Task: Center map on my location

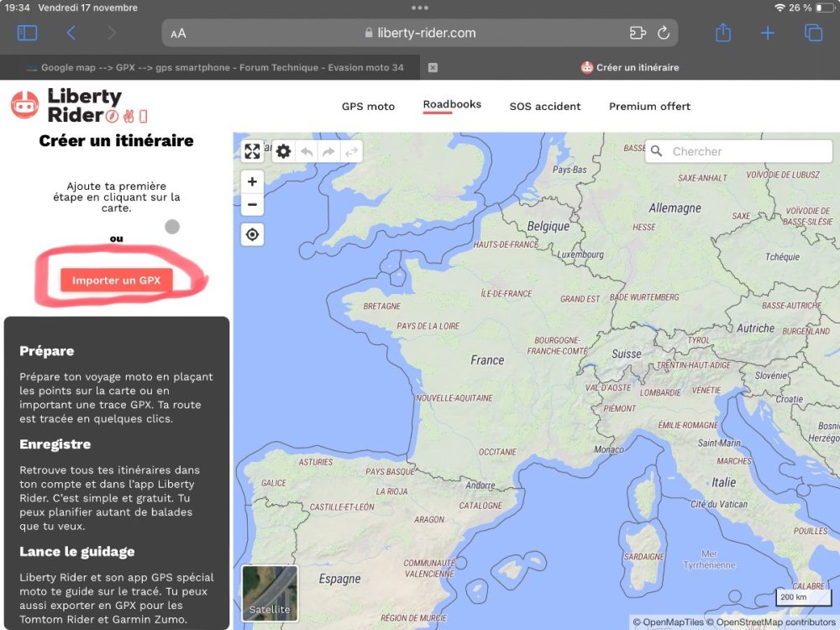Action: (252, 235)
